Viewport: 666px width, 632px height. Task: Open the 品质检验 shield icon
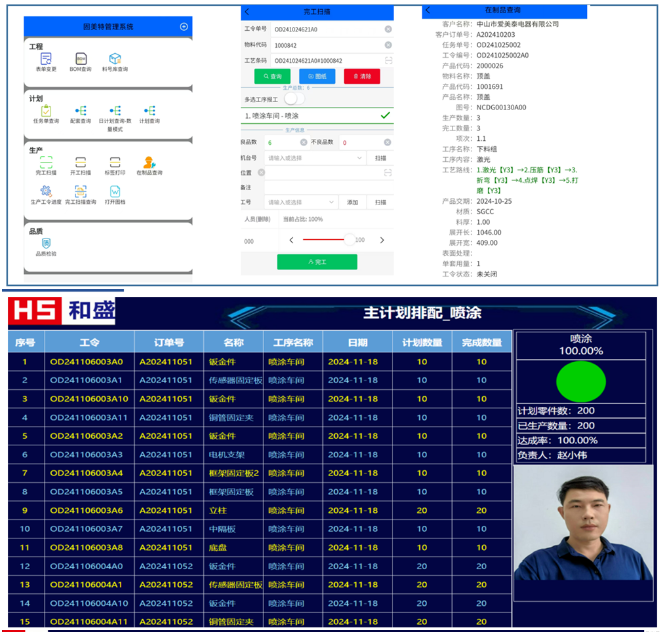point(46,245)
